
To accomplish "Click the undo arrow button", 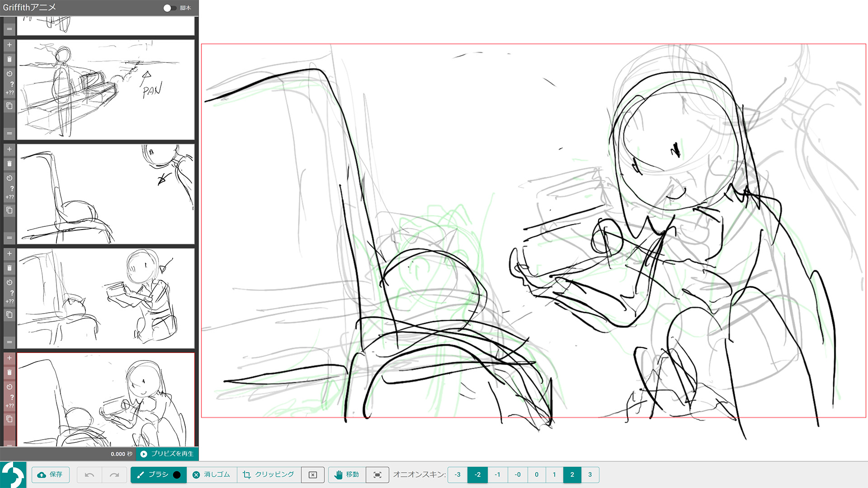I will (x=89, y=474).
